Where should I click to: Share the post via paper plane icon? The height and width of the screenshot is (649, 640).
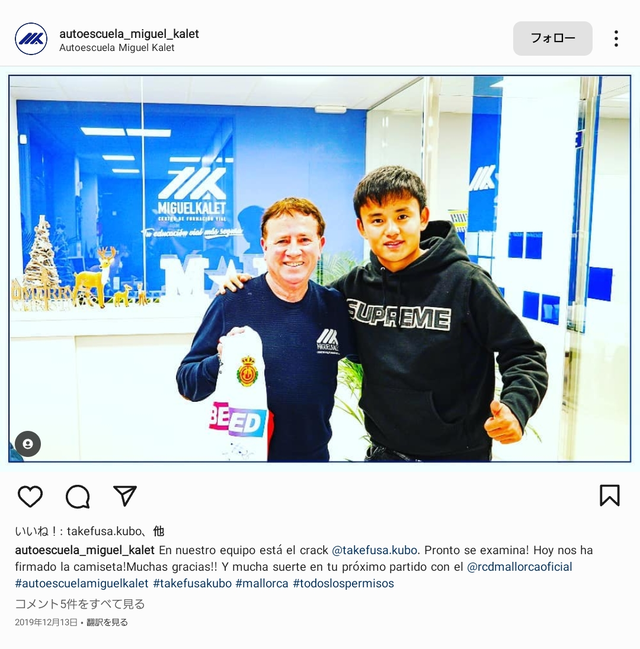[x=125, y=495]
